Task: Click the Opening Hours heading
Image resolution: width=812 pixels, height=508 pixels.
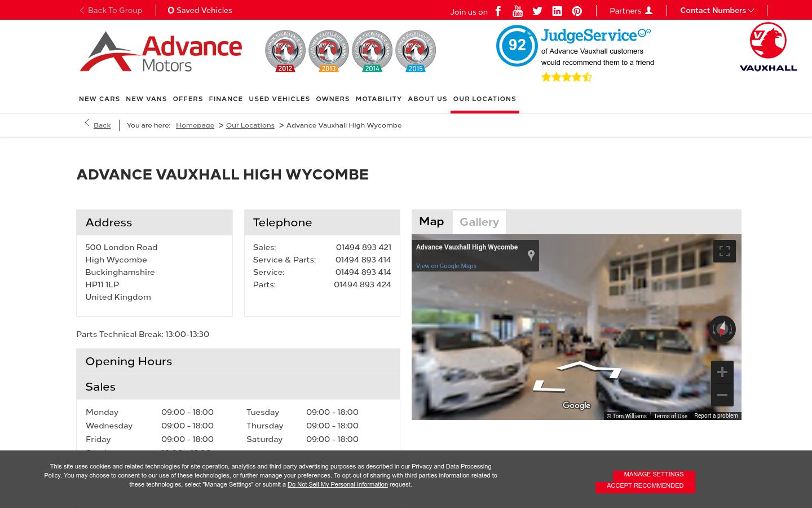Action: (x=129, y=361)
